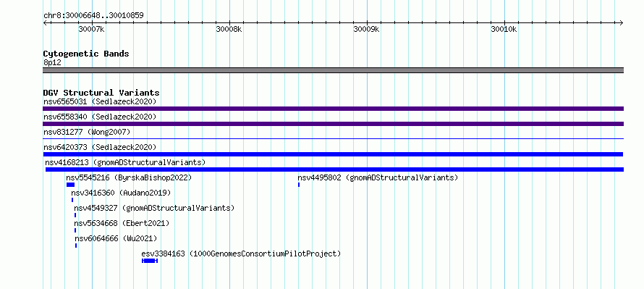
Task: Click the thin blue line under nsv831277
Action: 333,139
